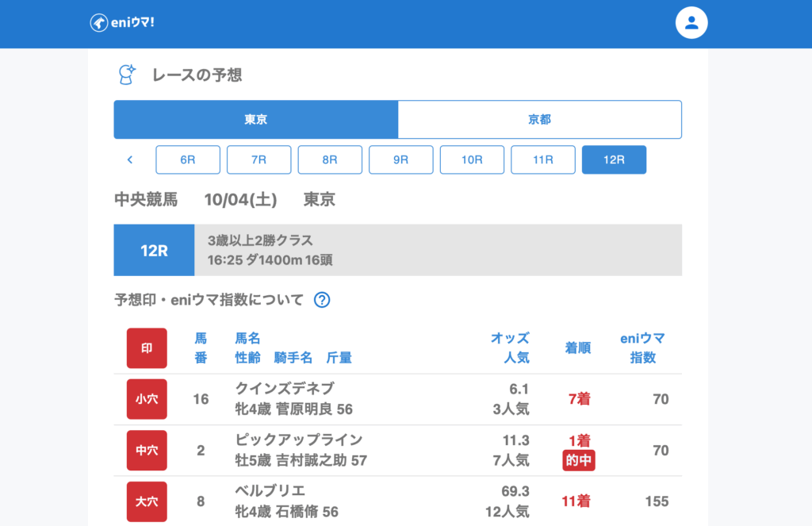Go to previous races with left chevron
The height and width of the screenshot is (526, 812).
point(130,159)
